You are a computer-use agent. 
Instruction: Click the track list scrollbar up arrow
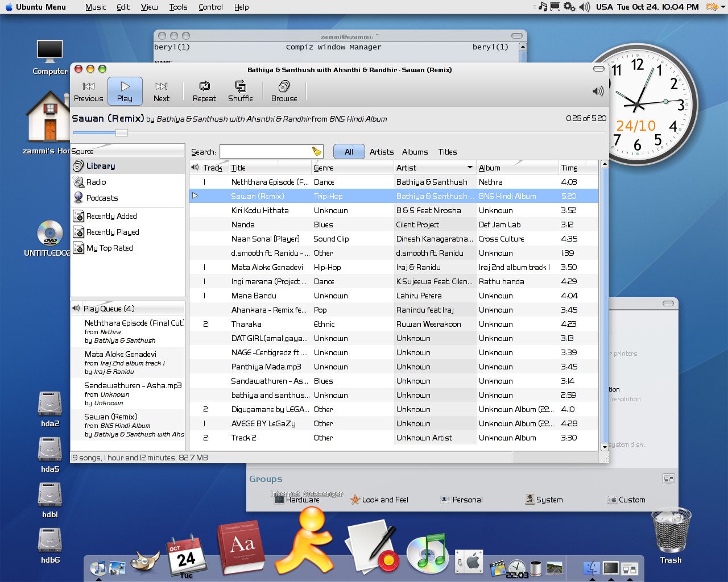[x=605, y=164]
